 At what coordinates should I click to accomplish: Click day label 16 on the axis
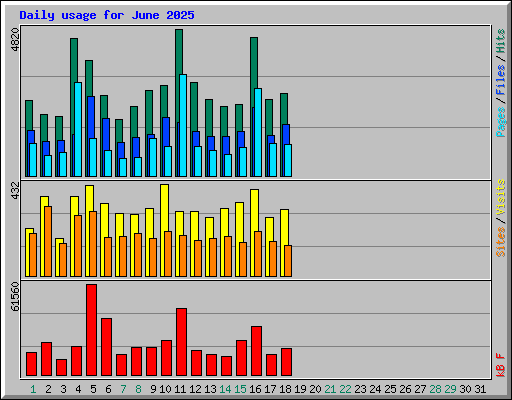click(255, 389)
